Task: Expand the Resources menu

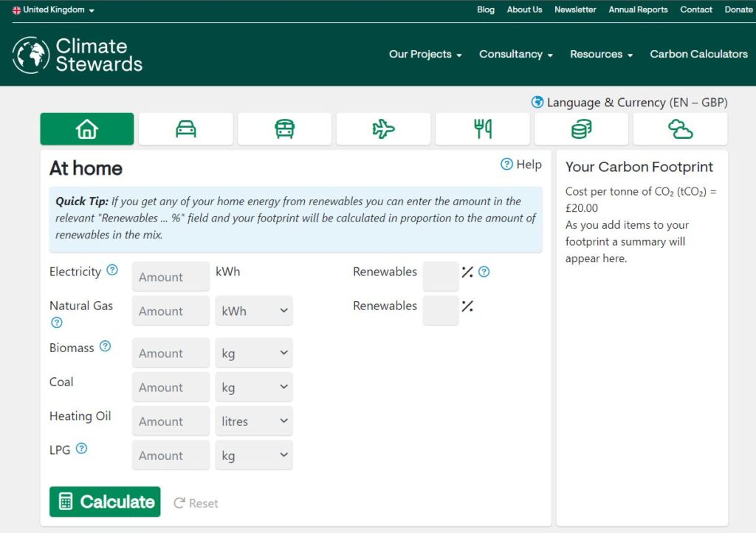Action: click(601, 54)
